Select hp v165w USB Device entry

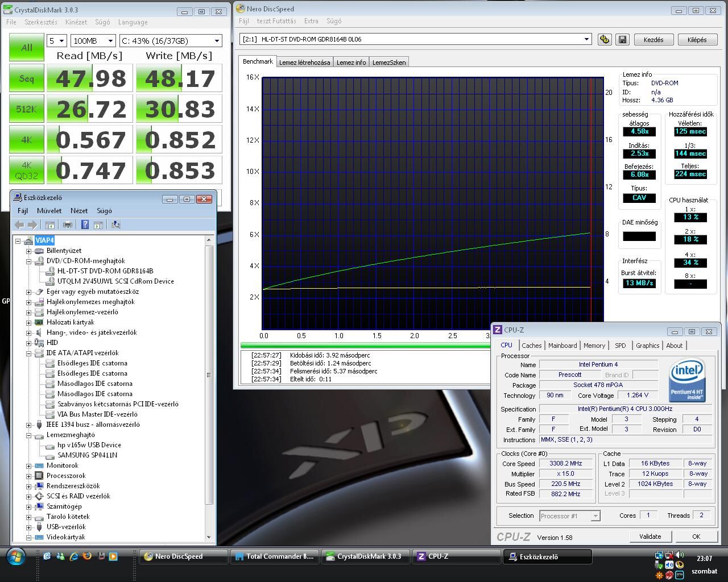tap(89, 445)
